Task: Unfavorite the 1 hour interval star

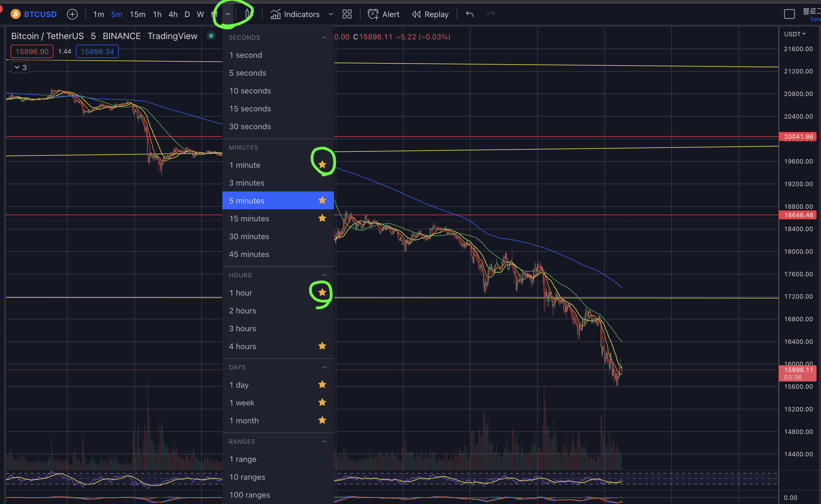Action: (x=322, y=293)
